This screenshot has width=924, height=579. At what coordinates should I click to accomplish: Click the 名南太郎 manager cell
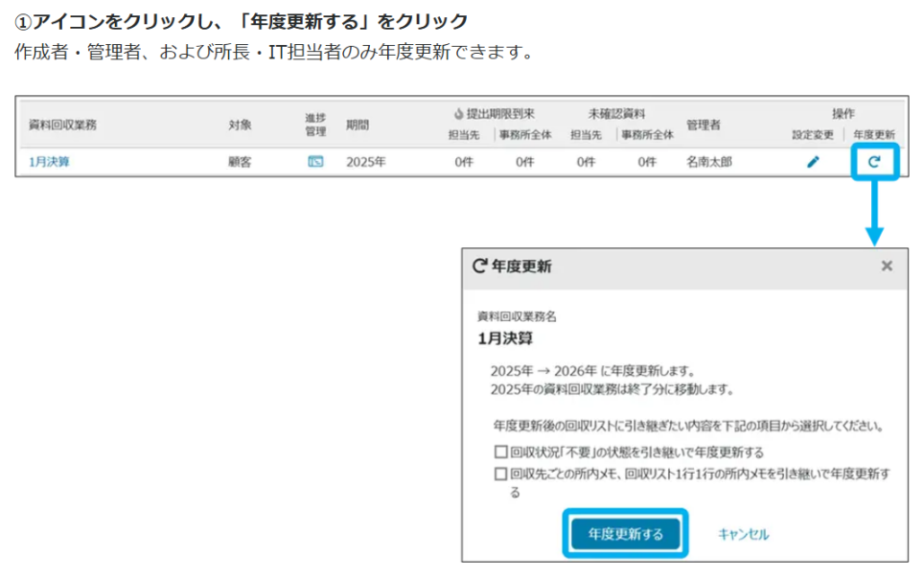point(708,162)
